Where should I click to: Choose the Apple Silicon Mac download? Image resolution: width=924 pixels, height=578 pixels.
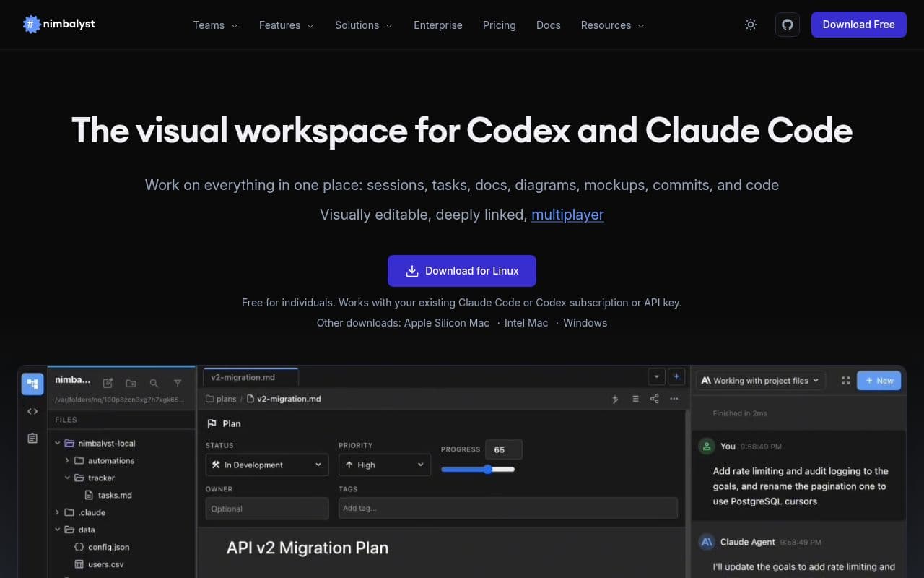click(x=447, y=323)
